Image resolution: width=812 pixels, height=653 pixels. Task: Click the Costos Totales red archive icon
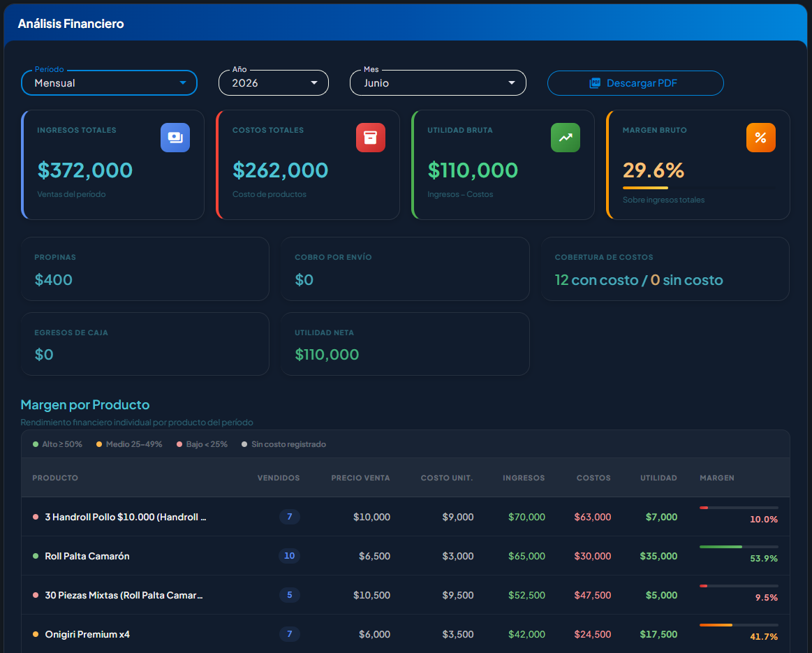(370, 138)
